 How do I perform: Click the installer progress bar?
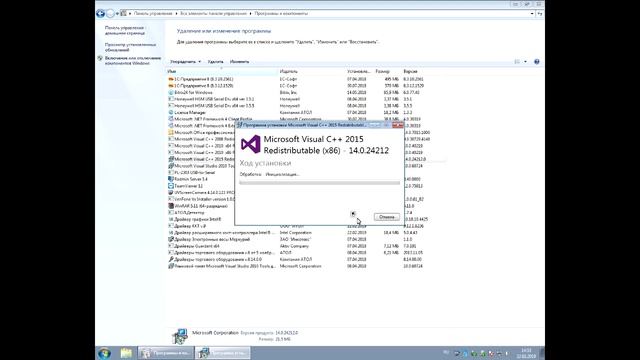(x=320, y=183)
